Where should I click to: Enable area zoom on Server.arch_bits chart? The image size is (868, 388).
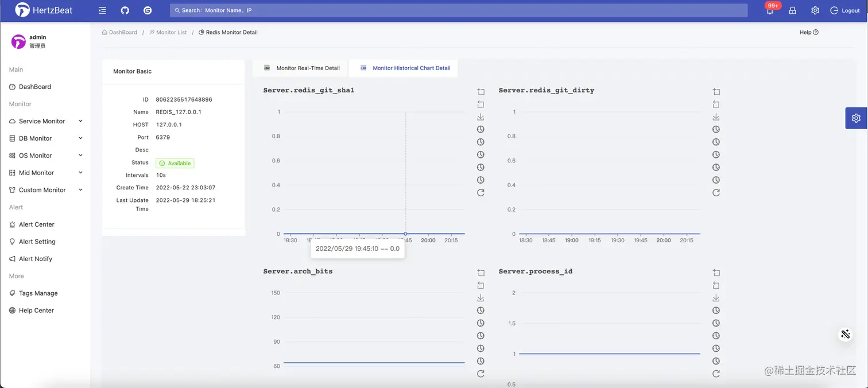tap(481, 273)
